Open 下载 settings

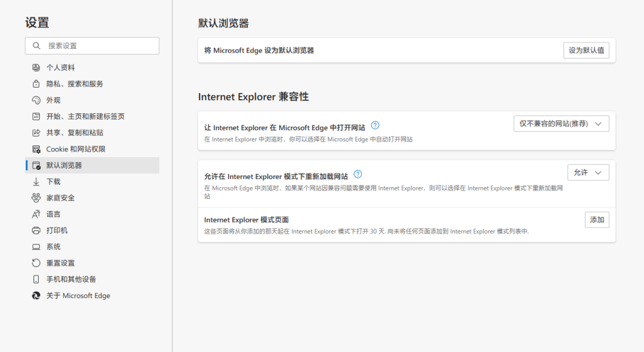(92, 181)
